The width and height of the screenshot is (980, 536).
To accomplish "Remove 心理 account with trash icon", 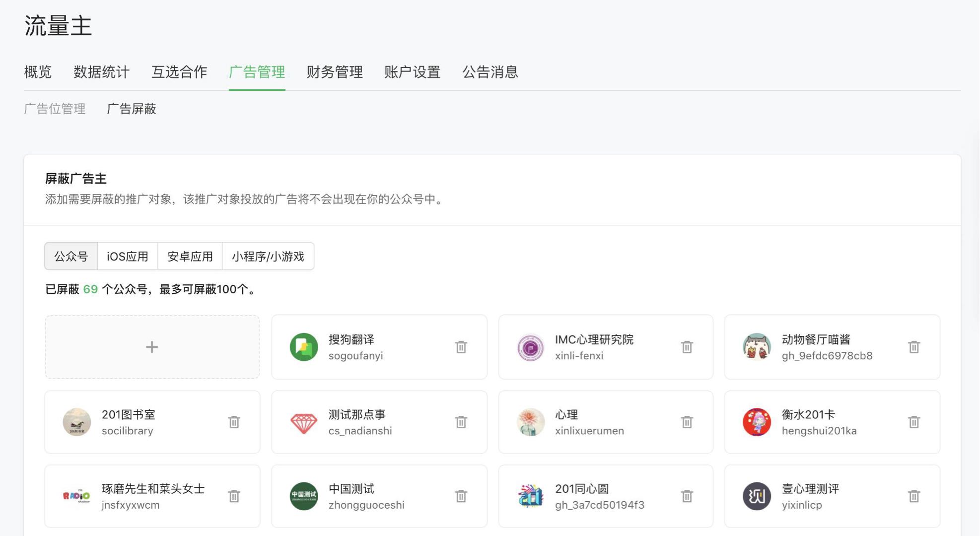I will click(688, 422).
